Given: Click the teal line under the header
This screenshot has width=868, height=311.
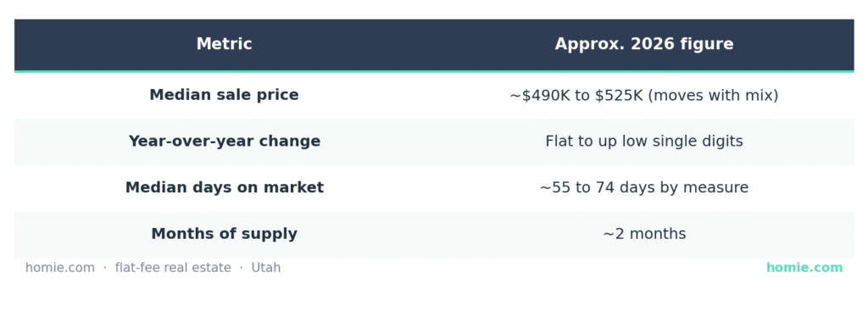Looking at the screenshot, I should (434, 71).
